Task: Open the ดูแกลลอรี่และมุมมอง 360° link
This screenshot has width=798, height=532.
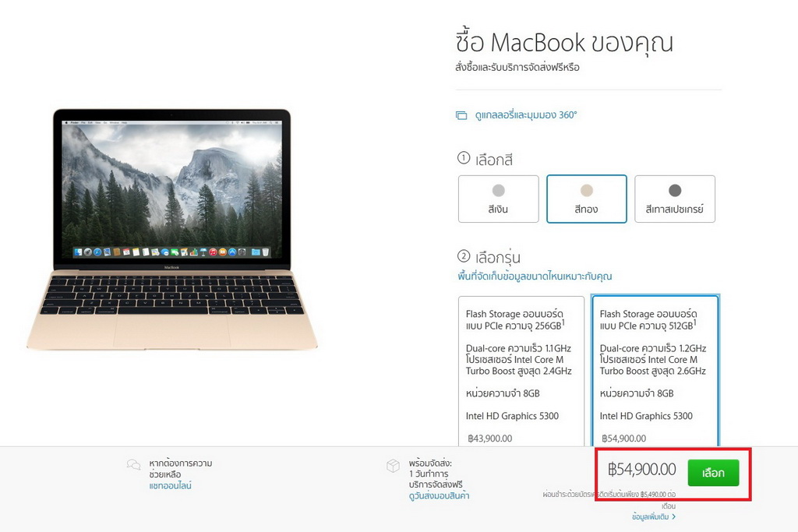Action: pos(526,115)
